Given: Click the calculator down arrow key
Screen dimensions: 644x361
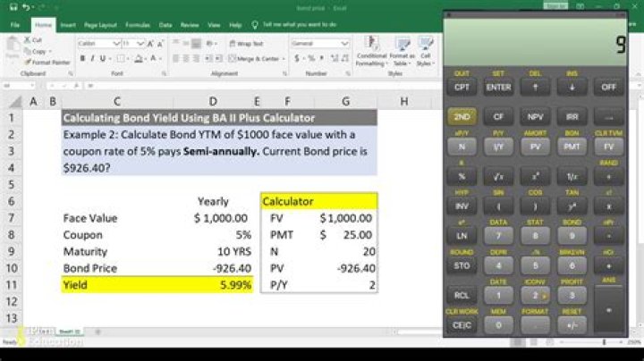Looking at the screenshot, I should click(x=572, y=87).
